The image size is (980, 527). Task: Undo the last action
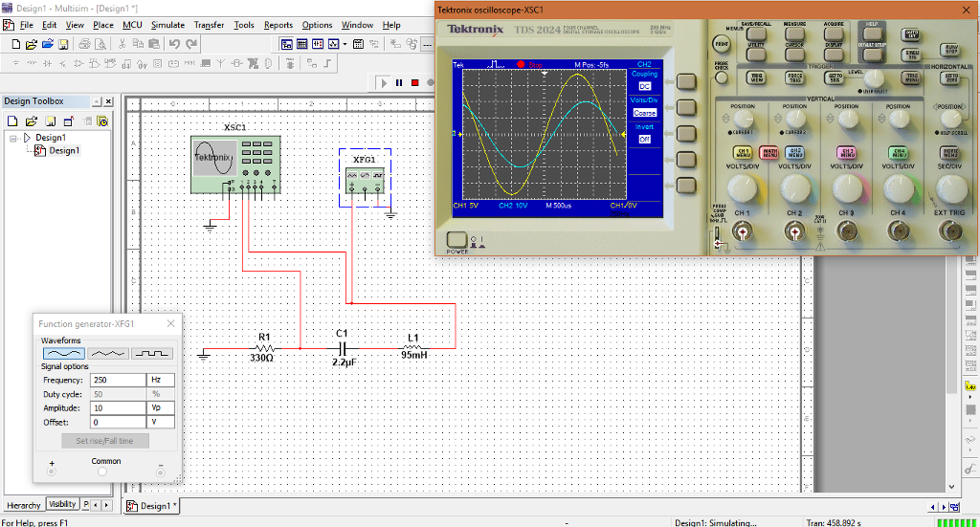[x=174, y=44]
